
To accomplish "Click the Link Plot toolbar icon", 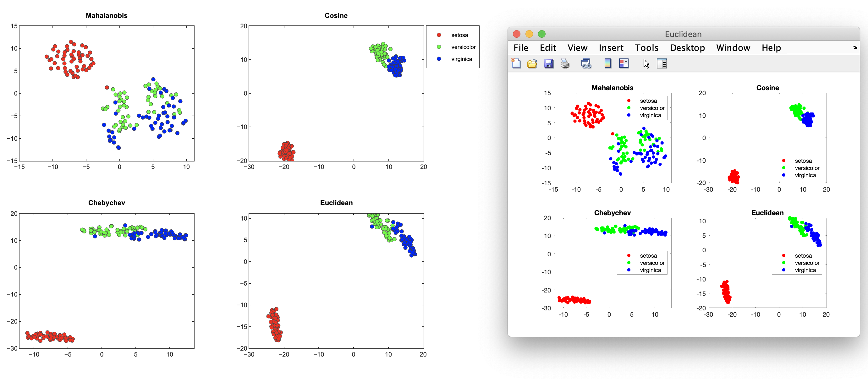I will coord(586,63).
